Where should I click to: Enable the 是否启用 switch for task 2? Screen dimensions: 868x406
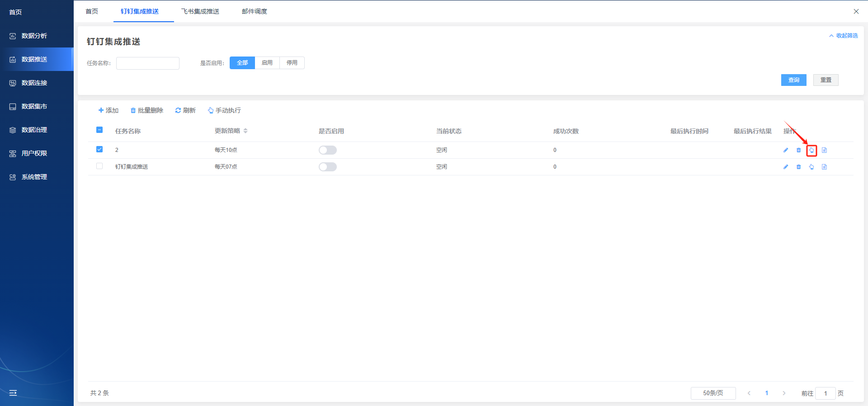coord(328,150)
